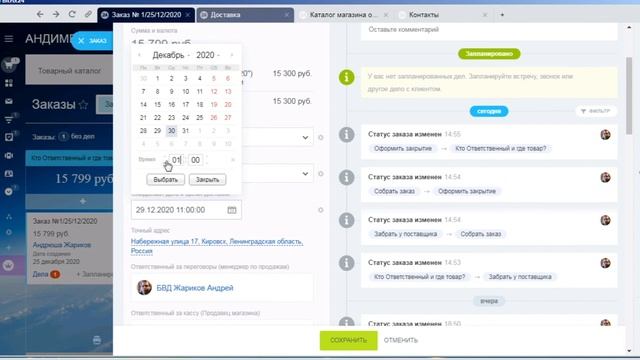Click the Забрать у поставщика tag at 14:53
640x360 pixels.
520,277
